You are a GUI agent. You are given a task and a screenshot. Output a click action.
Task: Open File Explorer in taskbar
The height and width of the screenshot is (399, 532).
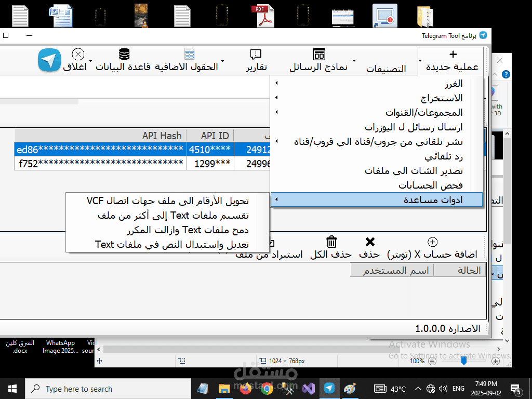point(224,389)
